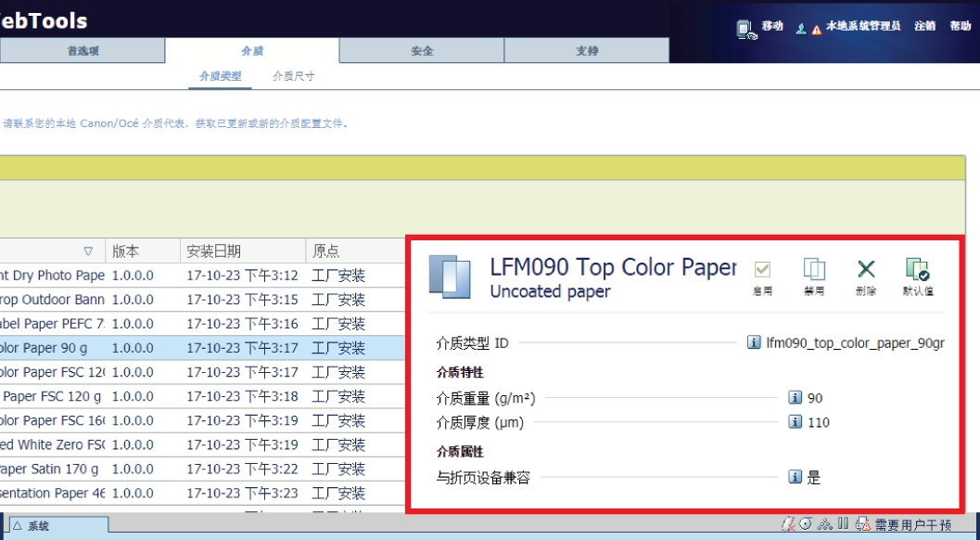The height and width of the screenshot is (540, 980).
Task: Click the triangle icon beside 系统
Action: (x=17, y=525)
